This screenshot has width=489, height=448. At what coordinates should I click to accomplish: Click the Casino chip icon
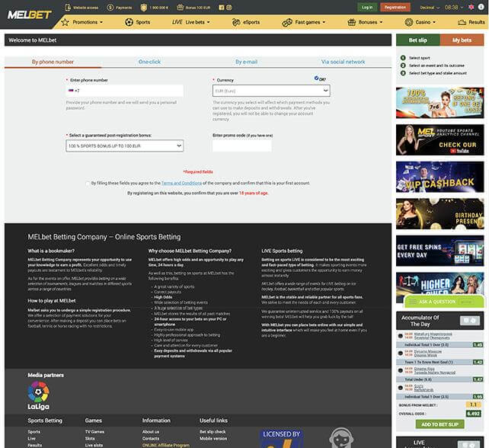pyautogui.click(x=409, y=22)
